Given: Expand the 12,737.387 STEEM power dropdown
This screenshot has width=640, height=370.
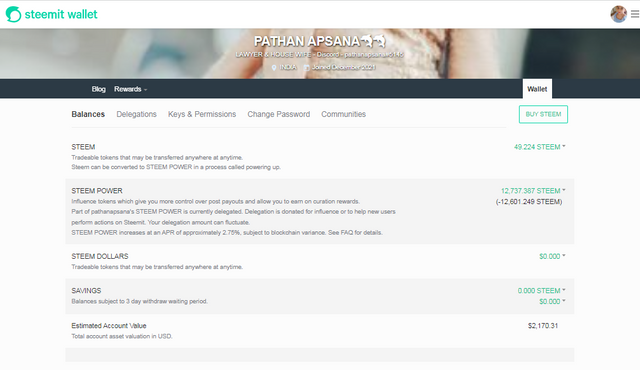Looking at the screenshot, I should (x=533, y=191).
